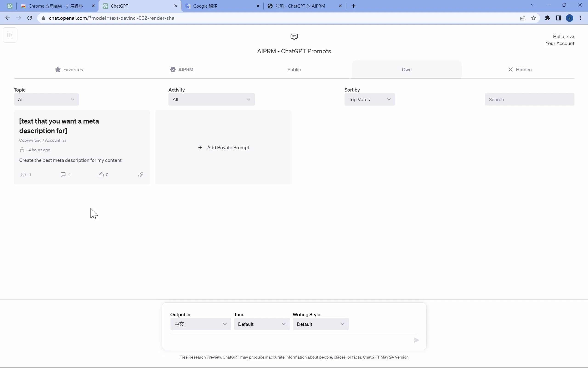Close the Google 翻译 tab
The image size is (588, 368).
click(258, 6)
